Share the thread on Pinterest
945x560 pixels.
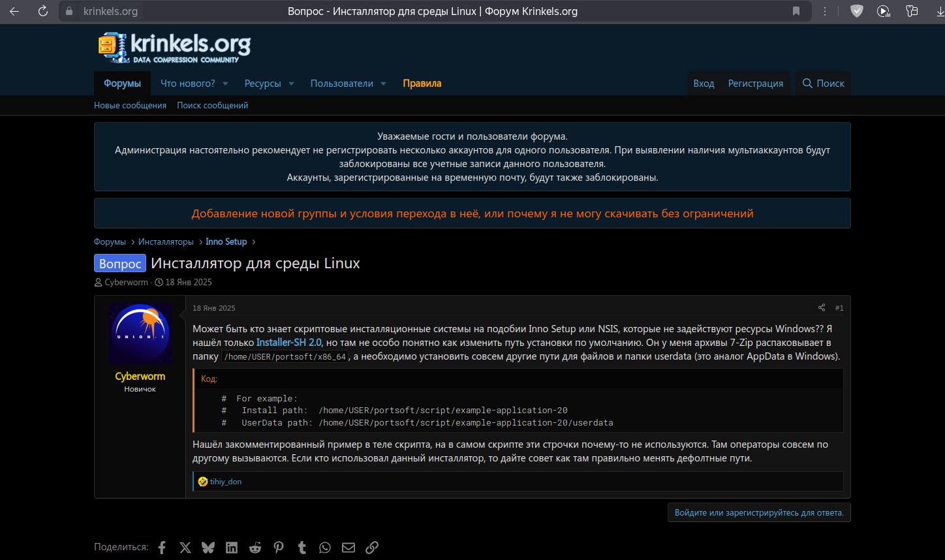point(279,548)
